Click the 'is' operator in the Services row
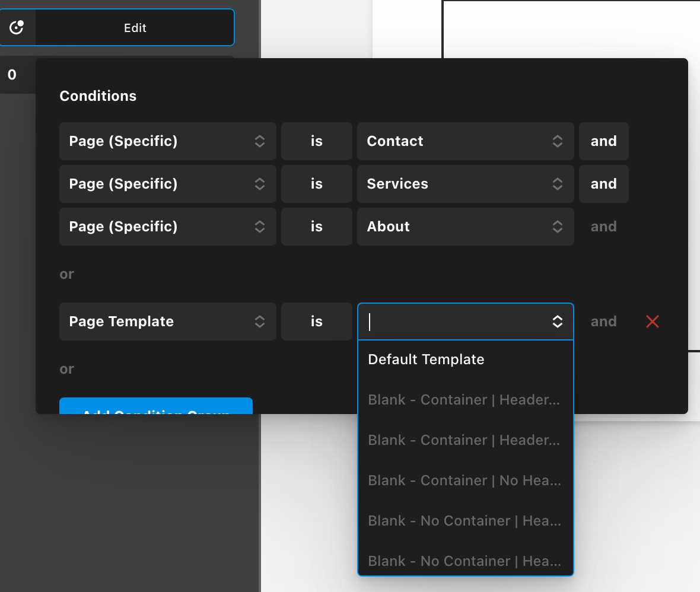The width and height of the screenshot is (700, 592). tap(316, 184)
